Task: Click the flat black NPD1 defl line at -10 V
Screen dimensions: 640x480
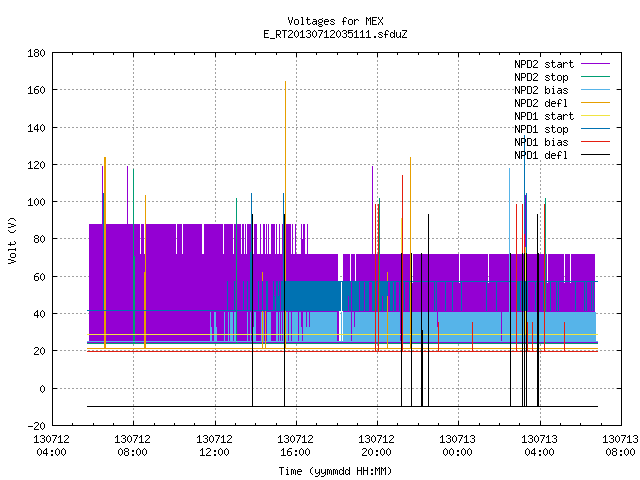Action: pyautogui.click(x=342, y=407)
